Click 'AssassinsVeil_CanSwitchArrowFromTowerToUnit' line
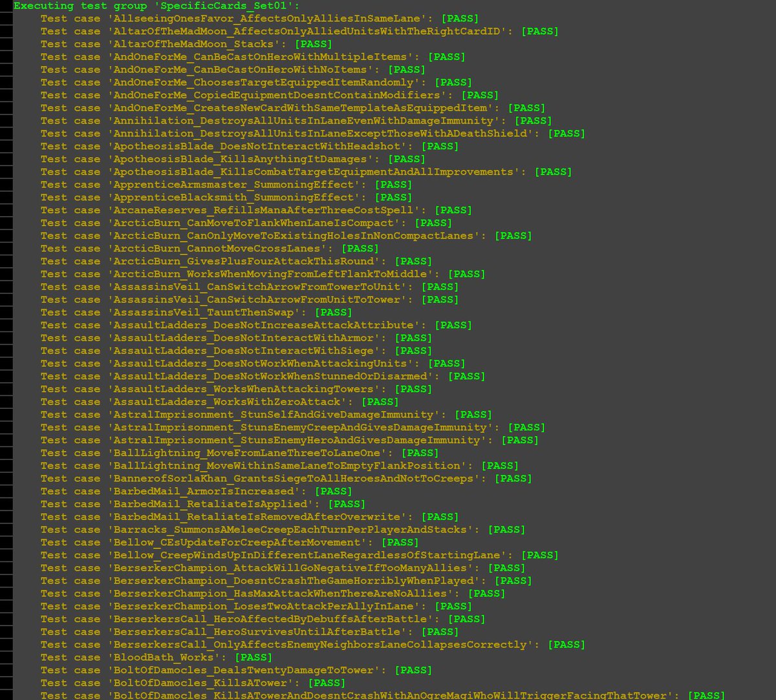Viewport: 776px width, 700px height. (250, 287)
